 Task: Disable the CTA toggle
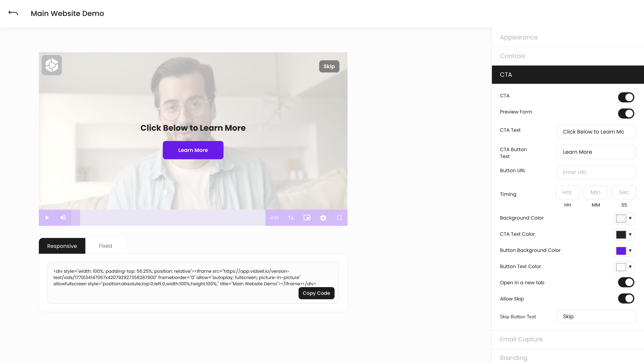tap(626, 97)
